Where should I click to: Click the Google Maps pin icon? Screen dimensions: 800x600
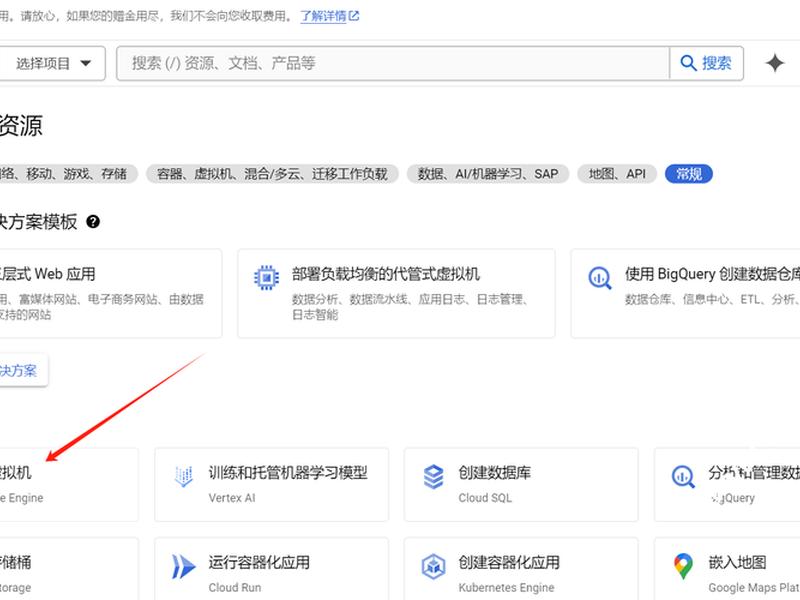coord(683,566)
